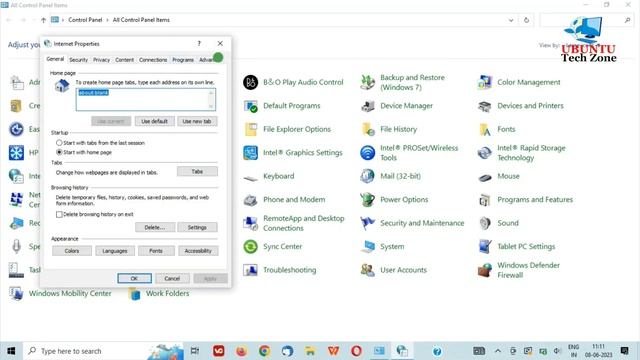Open Power Options icon

[x=368, y=200]
